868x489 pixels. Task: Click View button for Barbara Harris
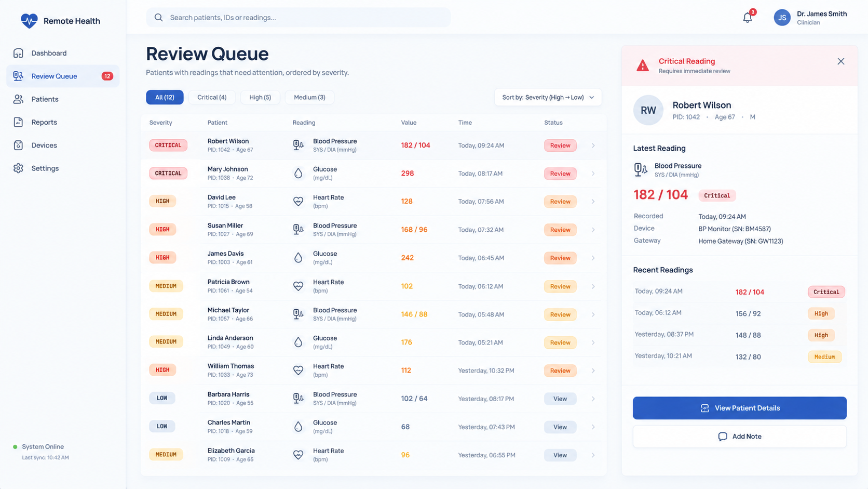pyautogui.click(x=560, y=399)
